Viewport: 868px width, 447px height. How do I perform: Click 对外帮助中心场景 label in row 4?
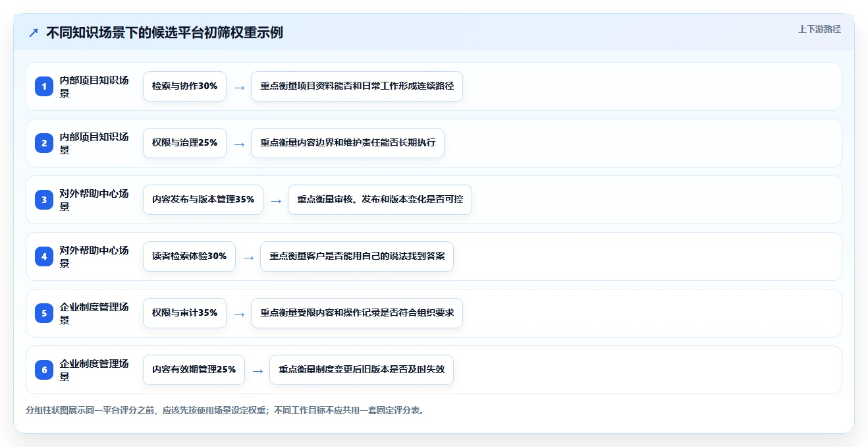click(94, 256)
